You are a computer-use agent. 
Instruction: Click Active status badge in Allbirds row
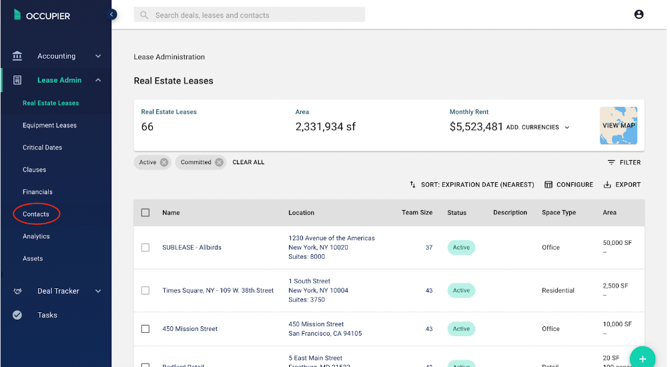point(461,247)
